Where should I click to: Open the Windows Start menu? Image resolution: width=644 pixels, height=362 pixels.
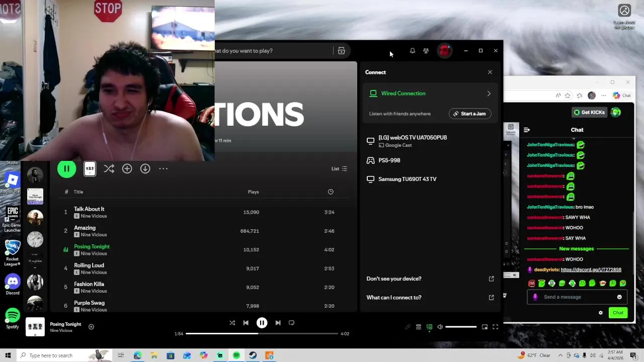tap(8, 355)
